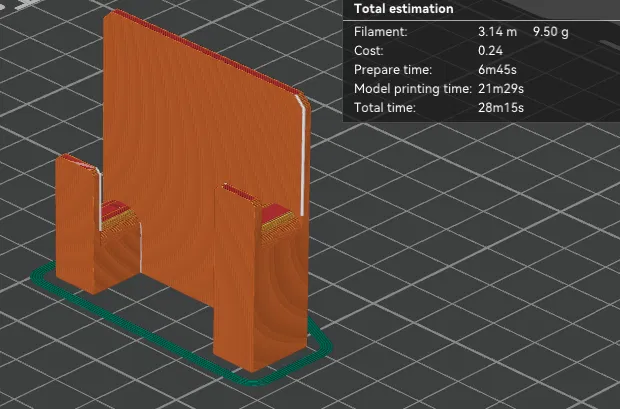
Task: Select the 'Filament:' label
Action: [380, 32]
